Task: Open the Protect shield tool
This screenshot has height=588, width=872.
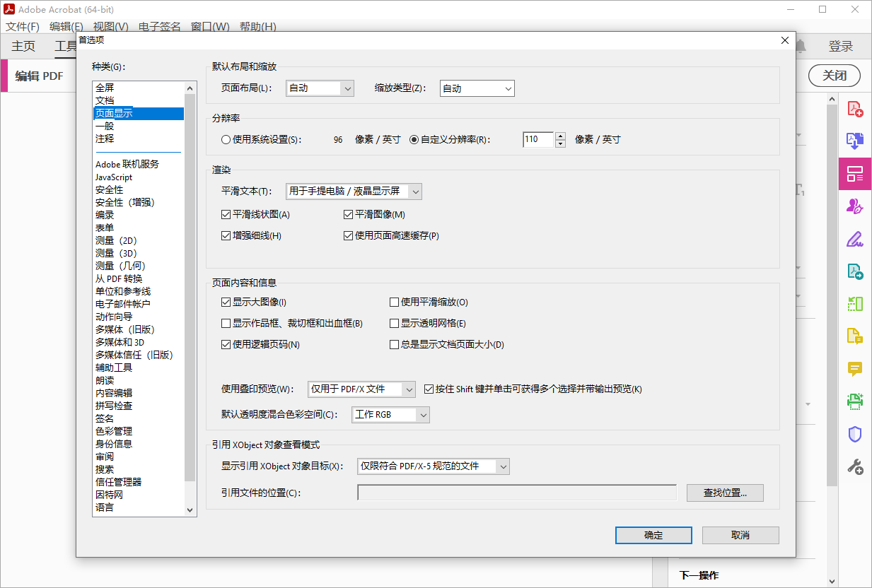Action: pyautogui.click(x=854, y=433)
